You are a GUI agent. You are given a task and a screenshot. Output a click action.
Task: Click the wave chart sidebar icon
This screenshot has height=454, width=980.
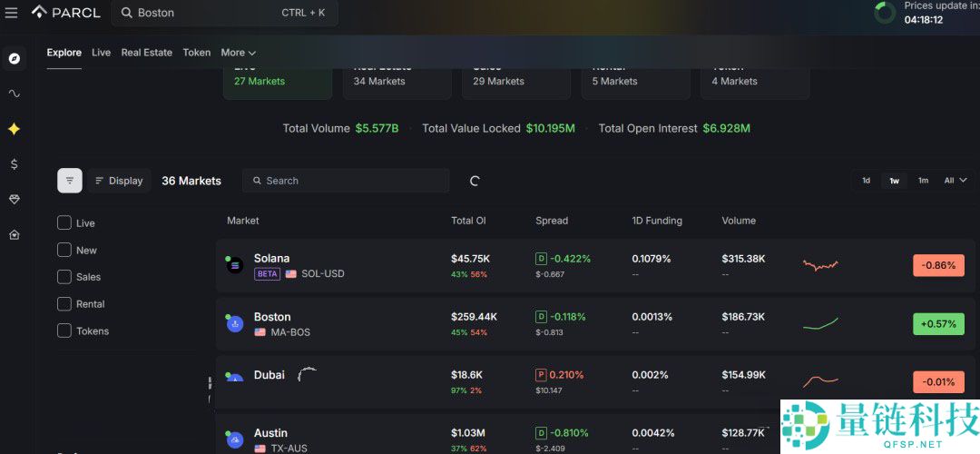pyautogui.click(x=14, y=94)
